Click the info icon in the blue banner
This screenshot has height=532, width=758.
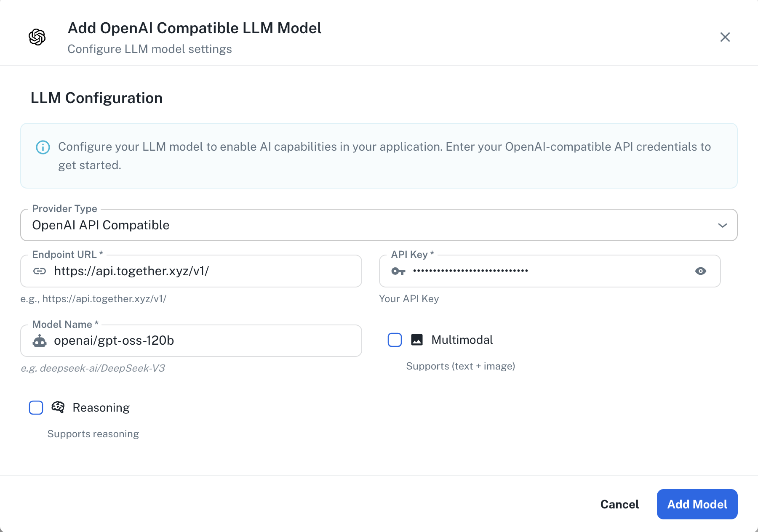point(43,147)
